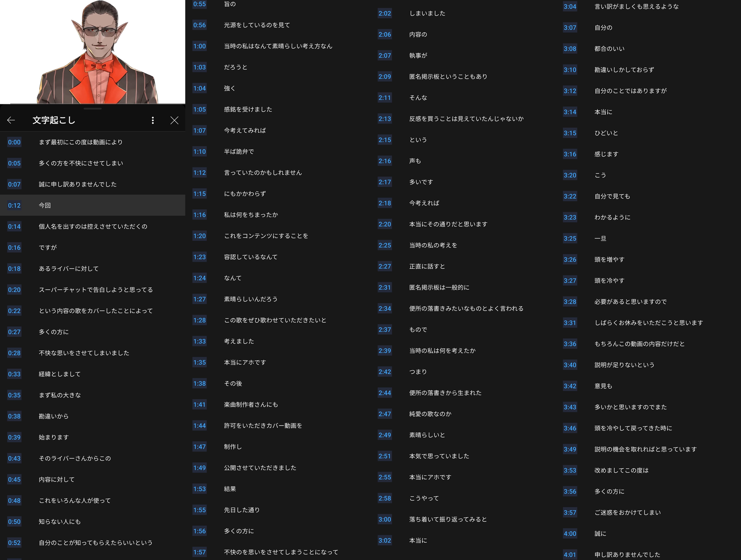741x560 pixels.
Task: Select the line 容認しているなんて
Action: [251, 257]
